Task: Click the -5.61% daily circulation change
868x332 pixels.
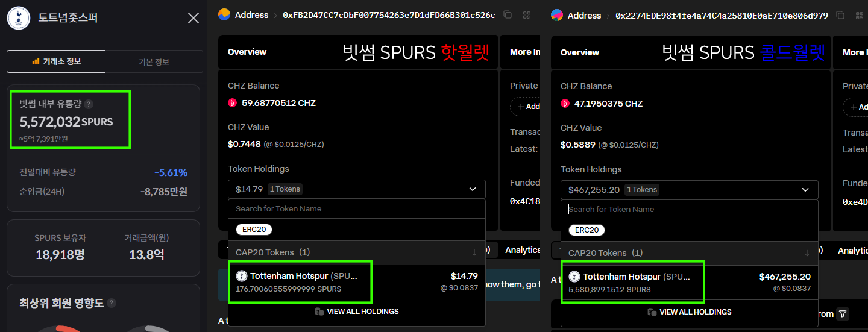Action: click(x=171, y=173)
